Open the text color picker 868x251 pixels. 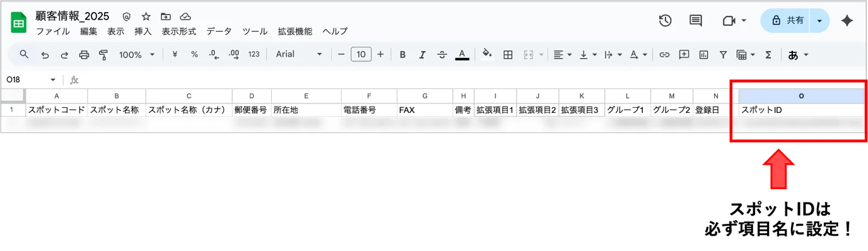(x=462, y=55)
